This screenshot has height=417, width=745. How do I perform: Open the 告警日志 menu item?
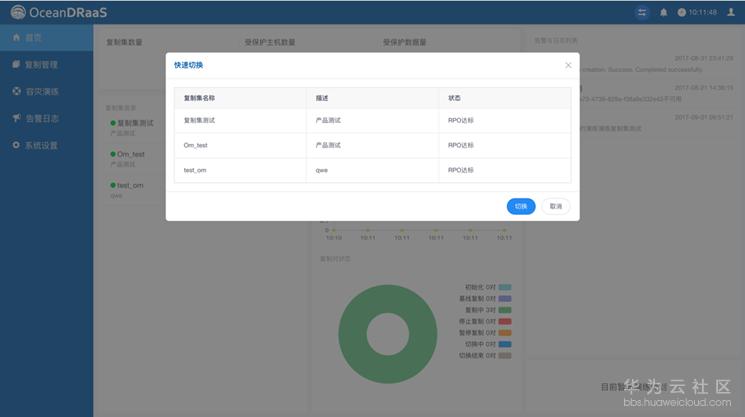[x=47, y=118]
